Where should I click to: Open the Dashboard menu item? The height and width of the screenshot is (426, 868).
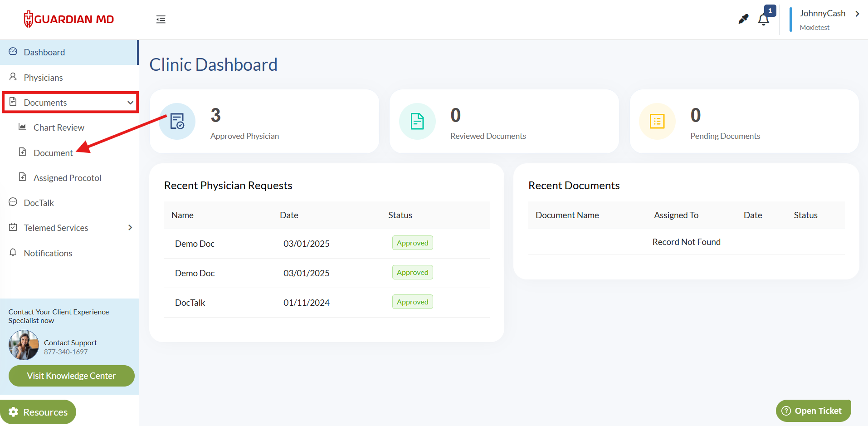[x=69, y=52]
